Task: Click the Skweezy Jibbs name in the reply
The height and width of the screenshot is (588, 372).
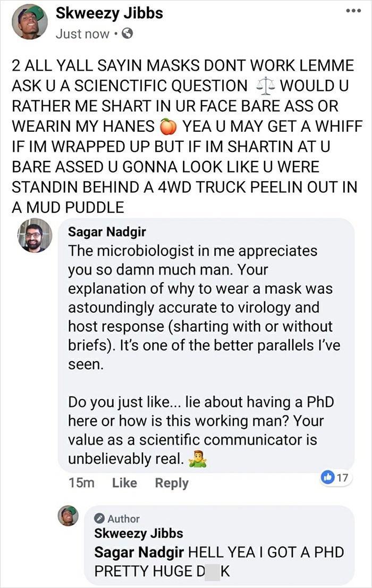Action: point(138,533)
